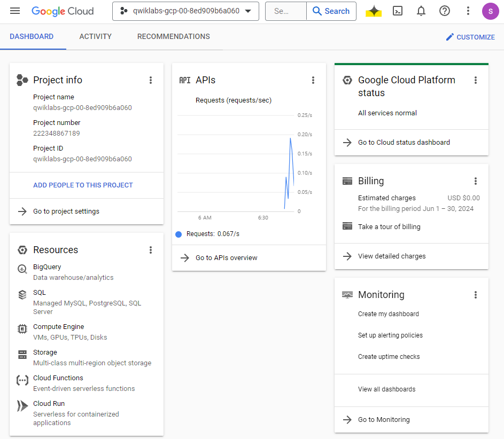Open the help question mark menu
504x439 pixels.
point(444,11)
